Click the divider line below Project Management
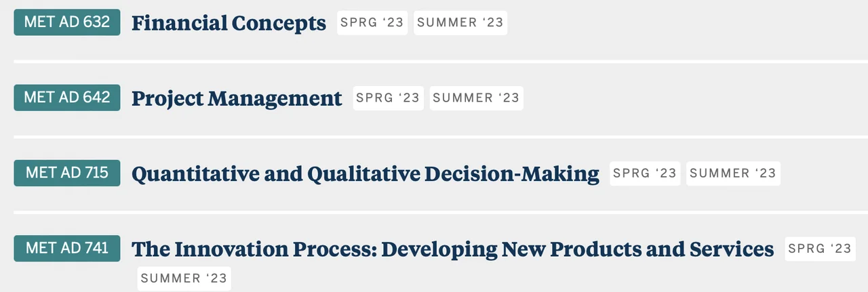The height and width of the screenshot is (292, 868). click(434, 136)
